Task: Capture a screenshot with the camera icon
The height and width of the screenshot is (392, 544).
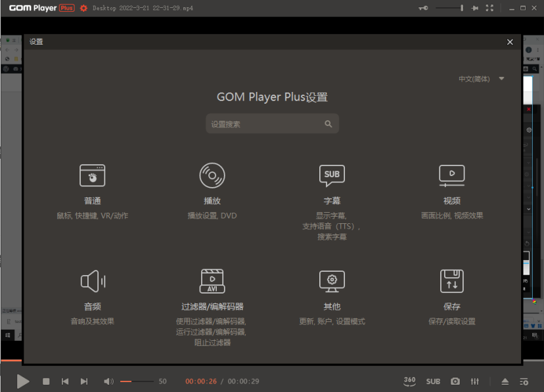Action: 455,381
